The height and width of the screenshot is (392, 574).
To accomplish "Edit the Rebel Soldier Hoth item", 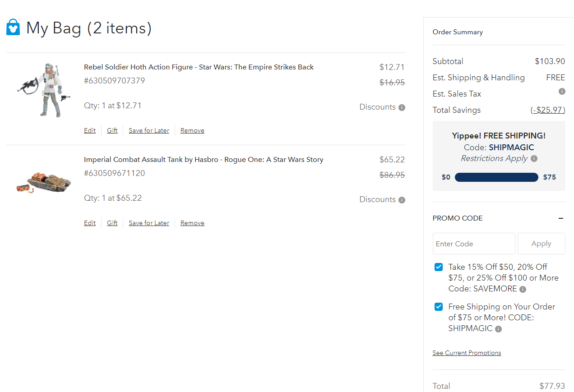I will click(x=90, y=130).
